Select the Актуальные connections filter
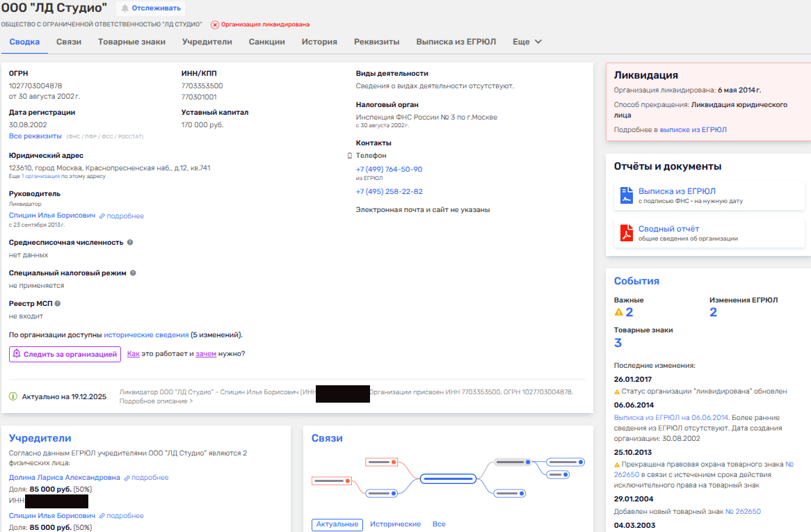 pyautogui.click(x=337, y=524)
